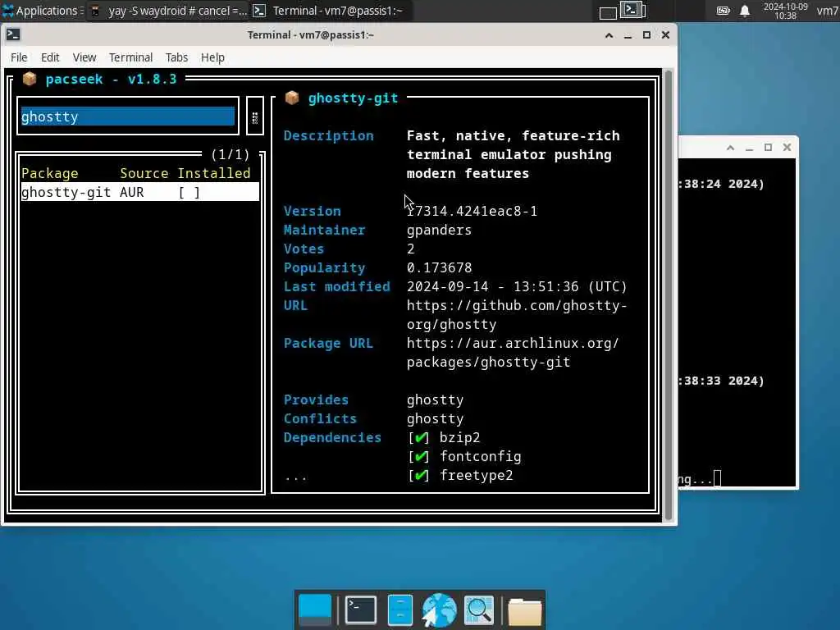Click the terminal vertical scrollbar

[x=668, y=294]
